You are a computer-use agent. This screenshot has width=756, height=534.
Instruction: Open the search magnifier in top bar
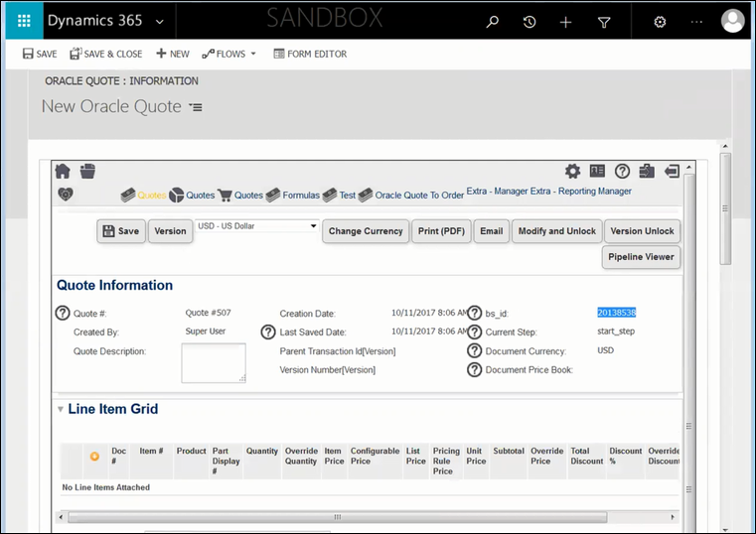[493, 22]
